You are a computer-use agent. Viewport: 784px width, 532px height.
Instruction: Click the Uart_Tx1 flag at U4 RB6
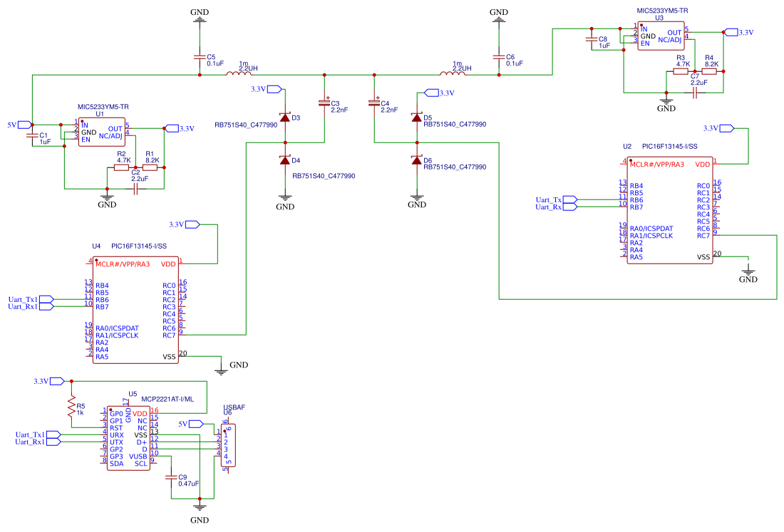(46, 300)
